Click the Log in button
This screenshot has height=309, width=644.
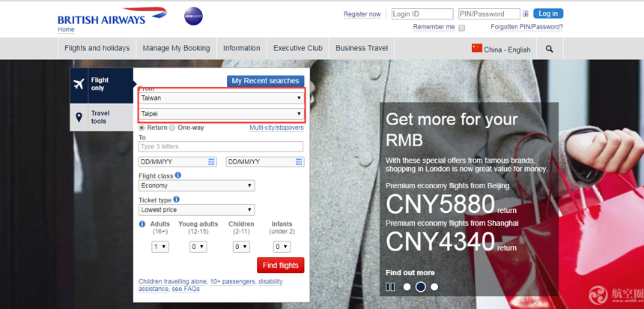pyautogui.click(x=548, y=13)
